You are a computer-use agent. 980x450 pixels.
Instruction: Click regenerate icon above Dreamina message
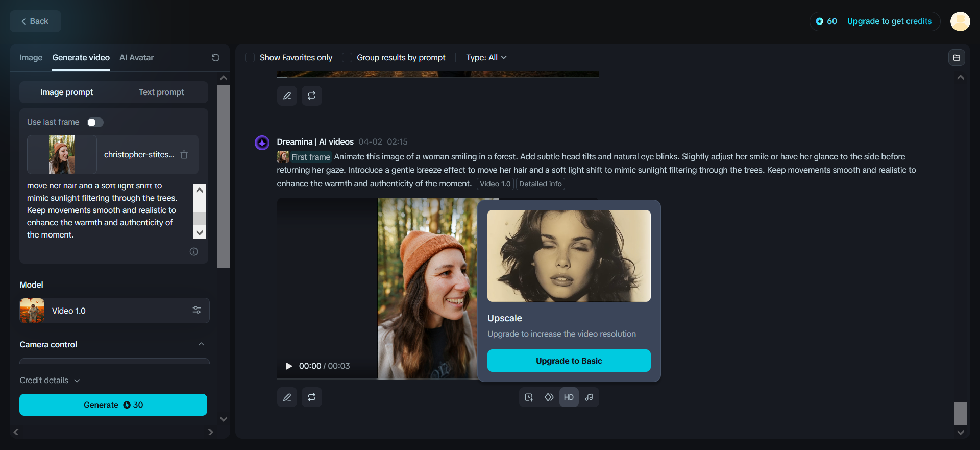(x=312, y=96)
